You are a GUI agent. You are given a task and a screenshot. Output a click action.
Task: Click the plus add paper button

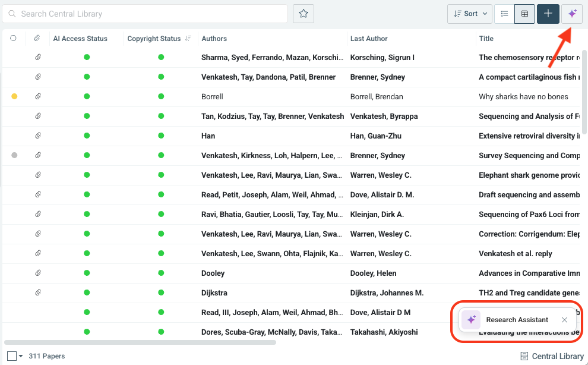tap(548, 14)
